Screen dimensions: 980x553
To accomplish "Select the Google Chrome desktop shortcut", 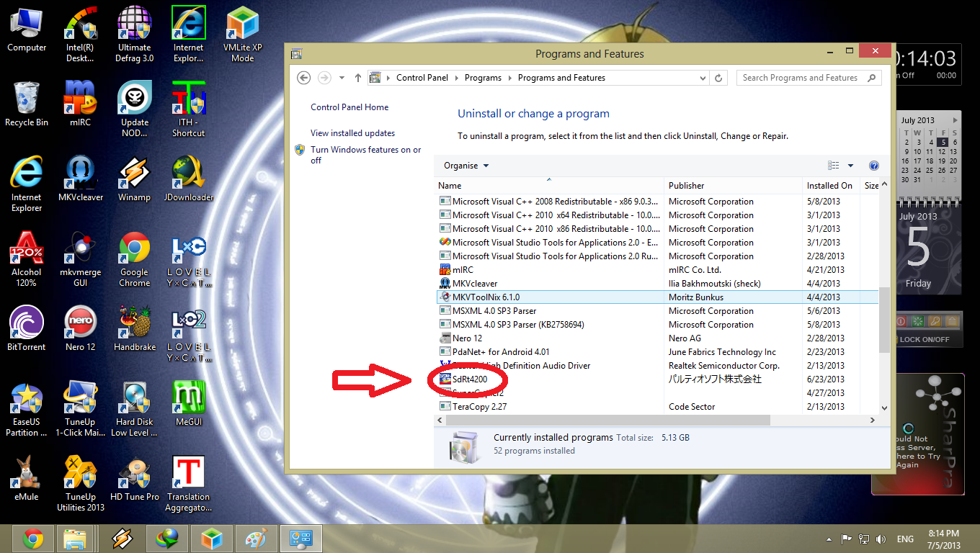I will (135, 259).
